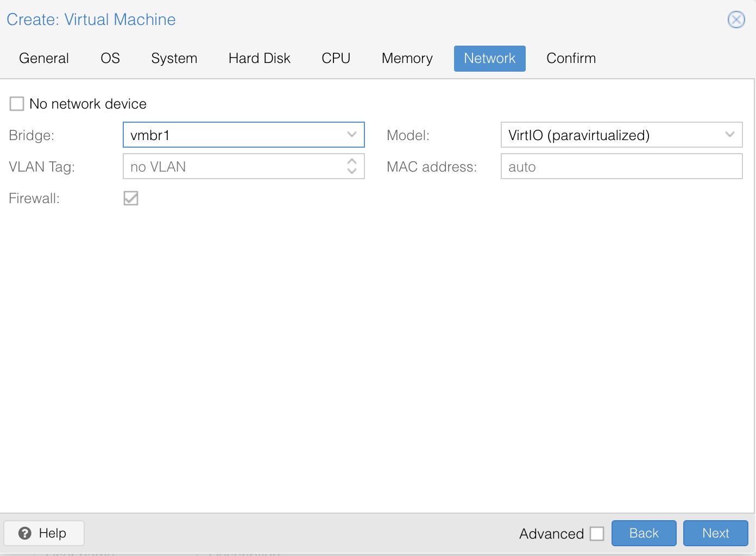
Task: Toggle the Firewall checkbox
Action: (131, 198)
